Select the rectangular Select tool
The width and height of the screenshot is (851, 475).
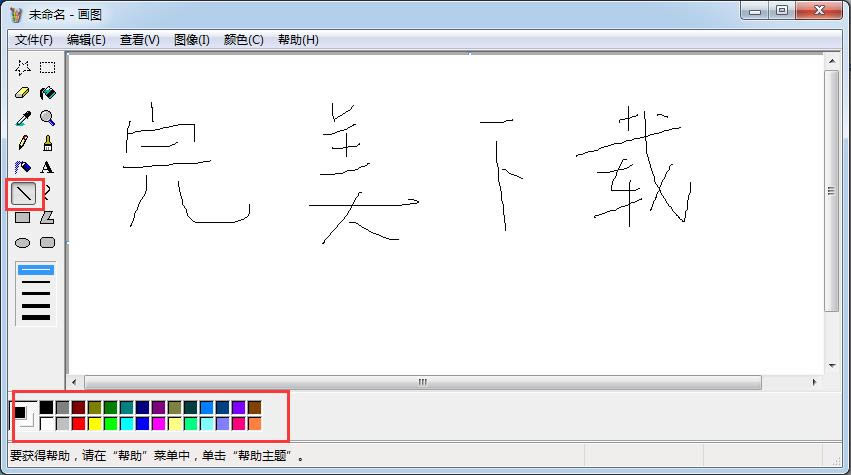click(48, 67)
